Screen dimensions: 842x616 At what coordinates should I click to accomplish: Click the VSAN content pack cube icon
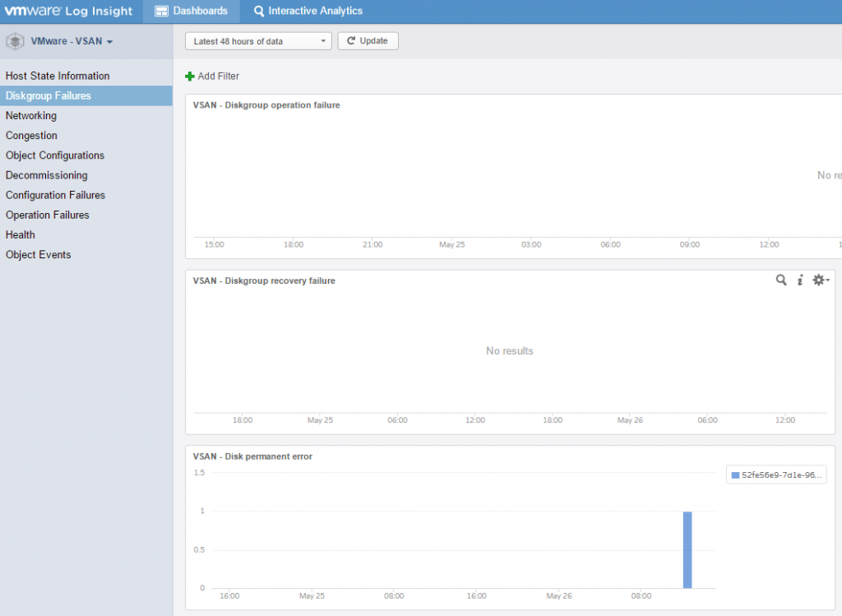click(x=15, y=41)
